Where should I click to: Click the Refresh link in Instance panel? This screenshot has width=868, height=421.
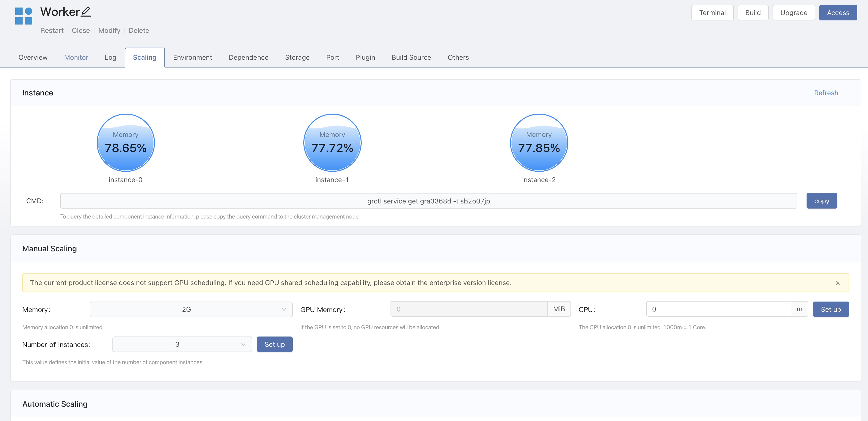pyautogui.click(x=825, y=93)
